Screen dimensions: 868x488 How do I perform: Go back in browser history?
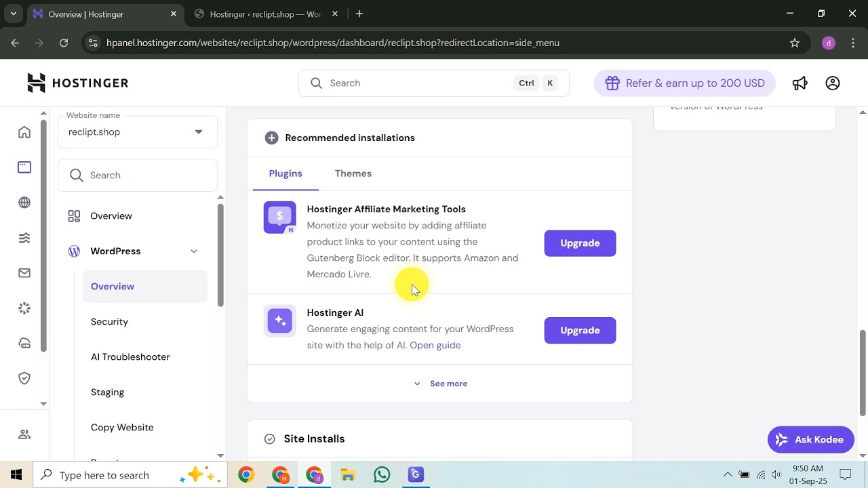coord(16,43)
